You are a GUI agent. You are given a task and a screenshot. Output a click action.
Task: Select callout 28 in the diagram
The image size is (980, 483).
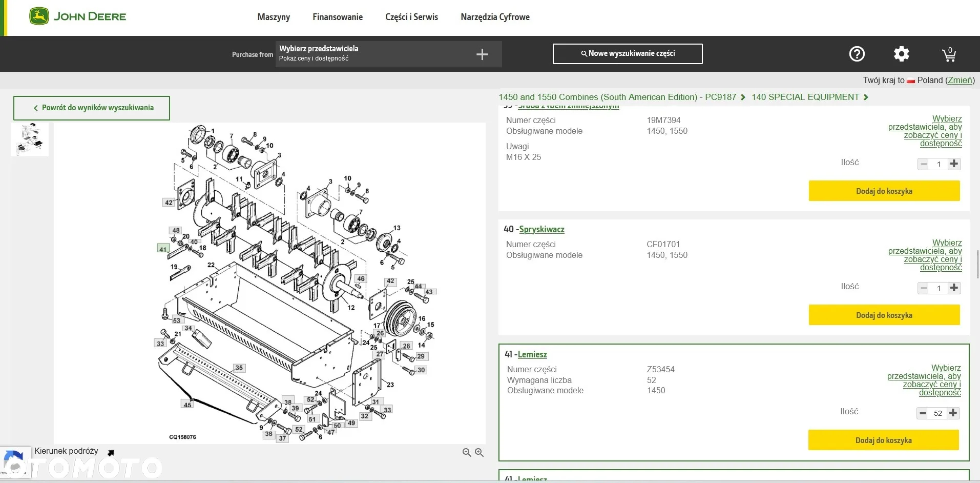click(406, 346)
